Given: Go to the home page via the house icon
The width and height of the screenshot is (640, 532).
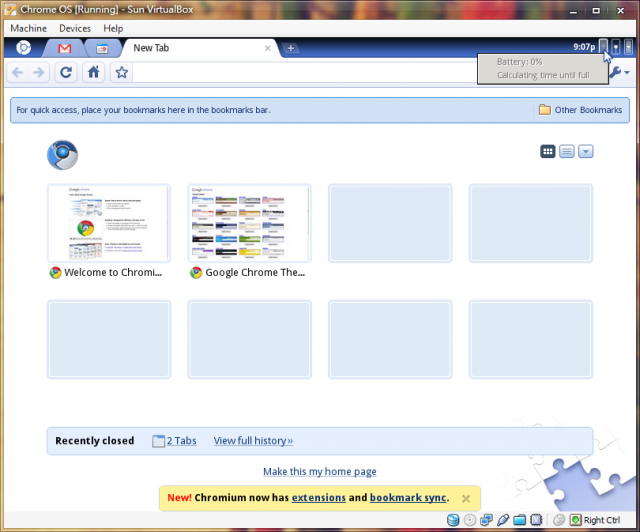Looking at the screenshot, I should coord(93,73).
